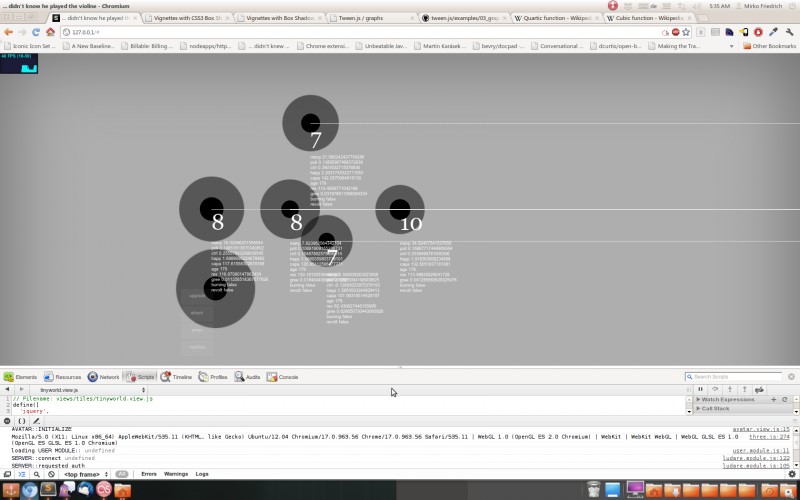Select the Scripts panel
Screen dimensions: 800x500
click(x=140, y=377)
